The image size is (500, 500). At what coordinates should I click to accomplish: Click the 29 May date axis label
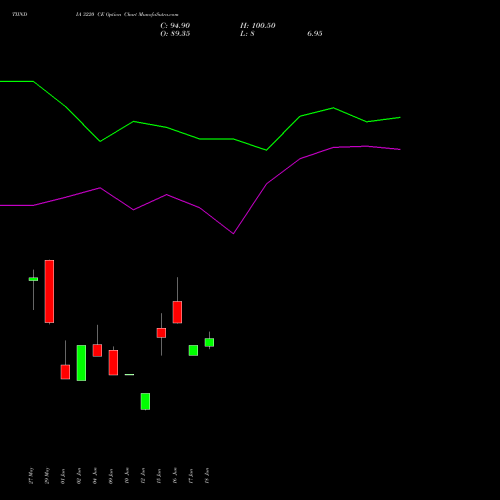coord(47,476)
